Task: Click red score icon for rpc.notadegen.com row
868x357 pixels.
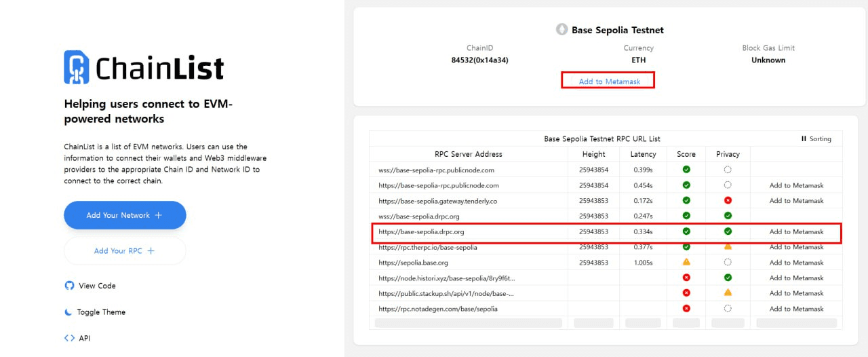Action: pyautogui.click(x=686, y=308)
